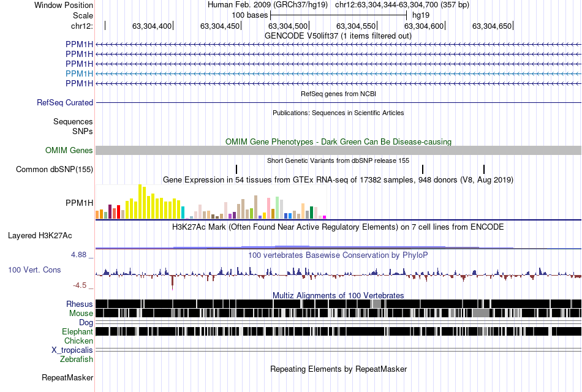Click the Mouse species label
The width and height of the screenshot is (582, 392).
pyautogui.click(x=81, y=314)
